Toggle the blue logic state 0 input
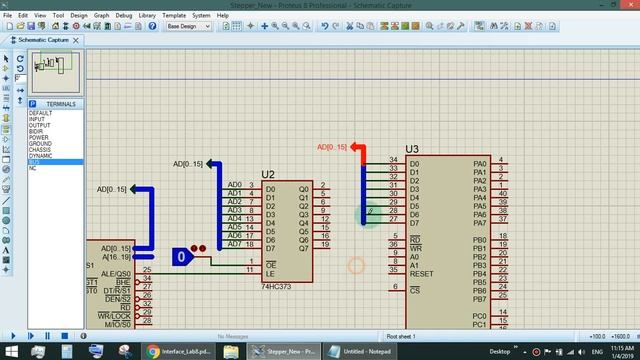 pos(182,257)
